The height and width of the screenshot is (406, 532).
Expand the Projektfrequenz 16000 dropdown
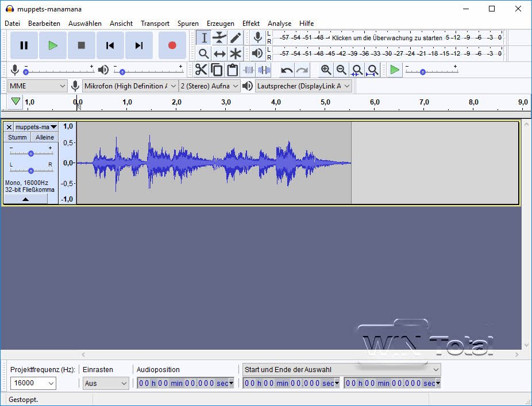[x=33, y=383]
